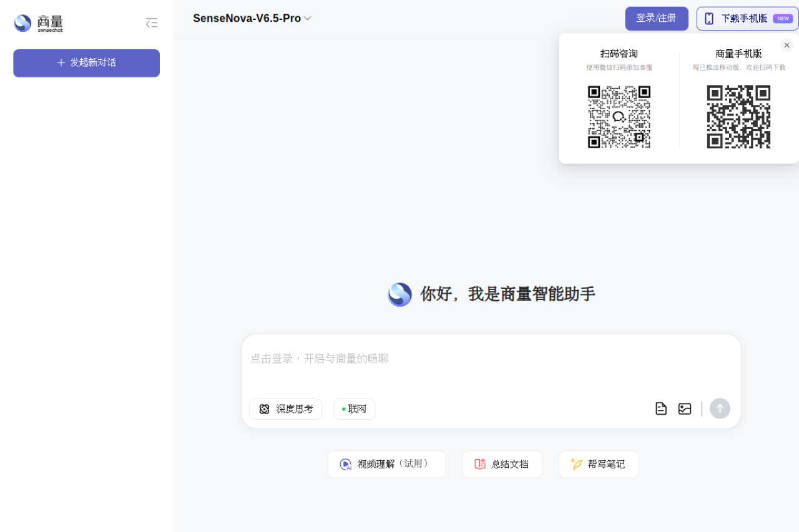Click the SenseChat logo in sidebar
The width and height of the screenshot is (799, 532).
click(38, 23)
